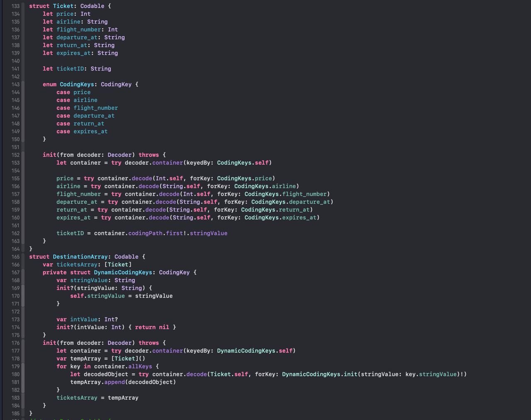
Task: Click 'append' in 'tempArray.append(decodedObject)'
Action: pos(114,383)
